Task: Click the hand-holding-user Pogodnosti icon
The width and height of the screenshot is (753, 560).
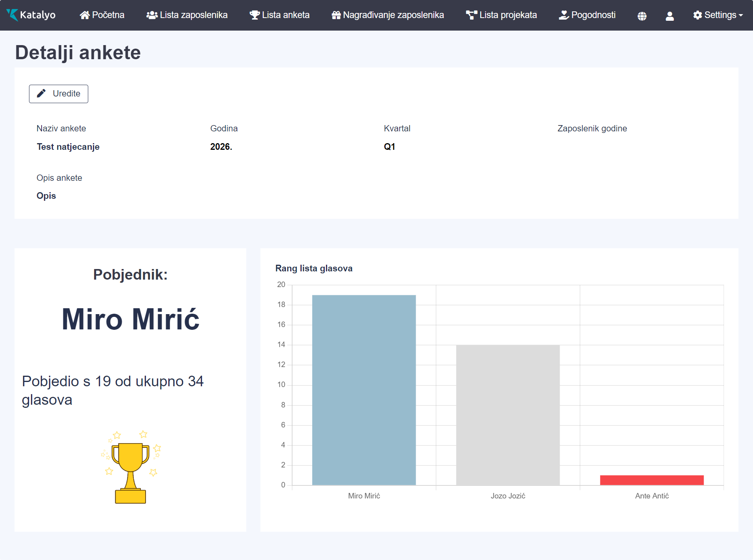Action: pyautogui.click(x=564, y=15)
